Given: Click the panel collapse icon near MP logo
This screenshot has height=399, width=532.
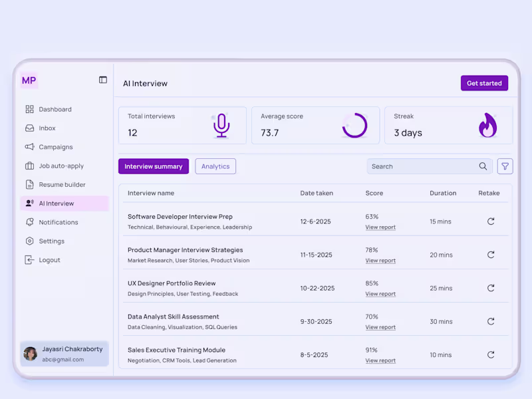Looking at the screenshot, I should pos(103,79).
